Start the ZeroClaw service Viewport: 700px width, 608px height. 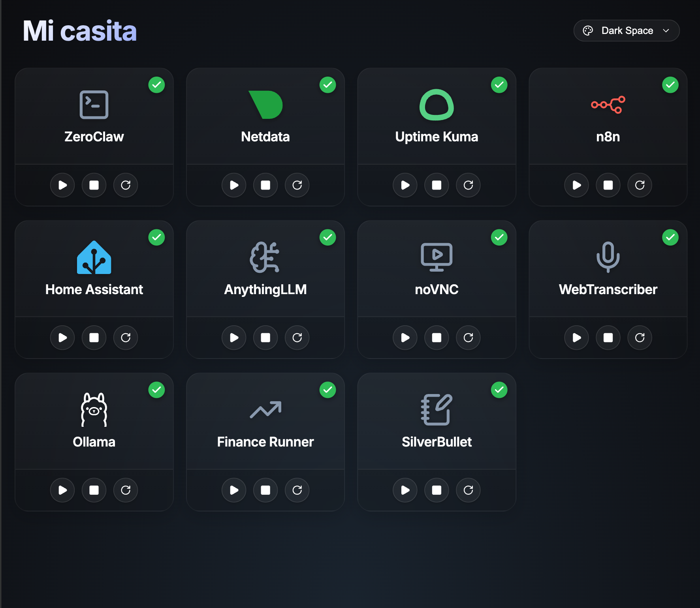coord(62,185)
